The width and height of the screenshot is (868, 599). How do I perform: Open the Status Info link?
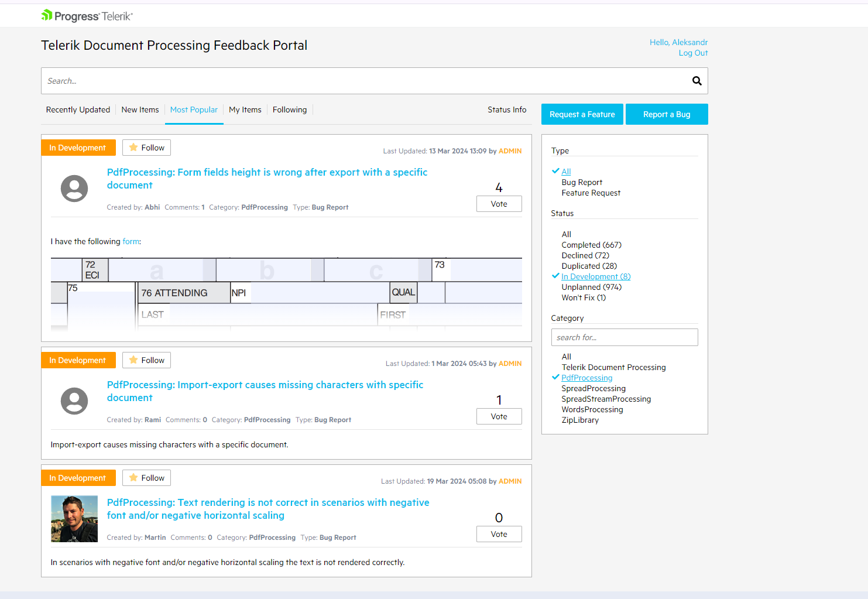click(507, 109)
